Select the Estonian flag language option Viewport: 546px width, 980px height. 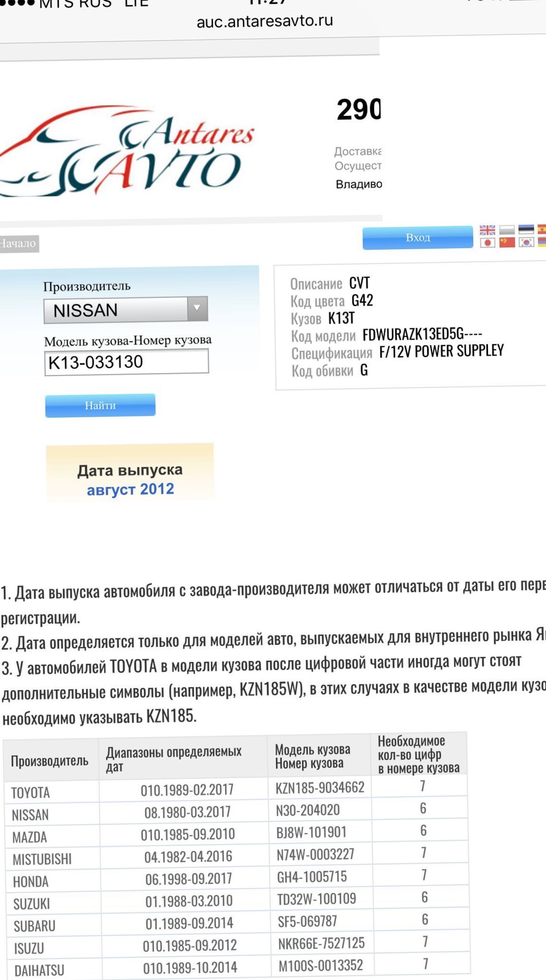[x=526, y=230]
